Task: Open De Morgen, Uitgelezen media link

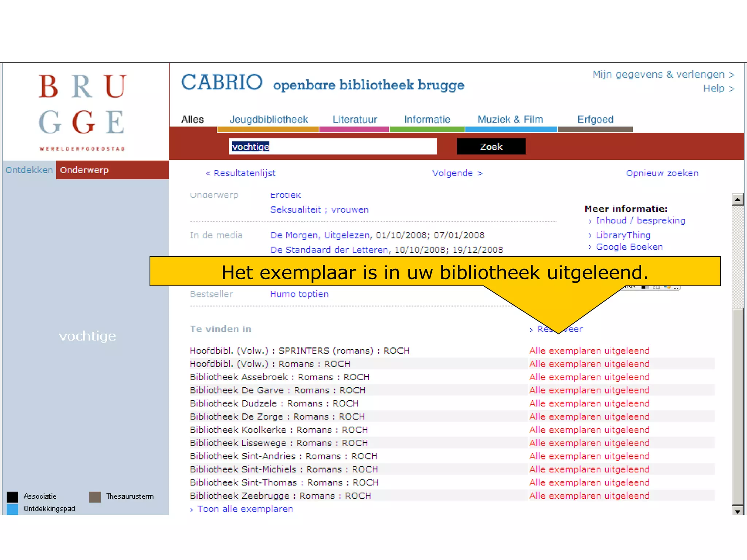Action: (320, 235)
